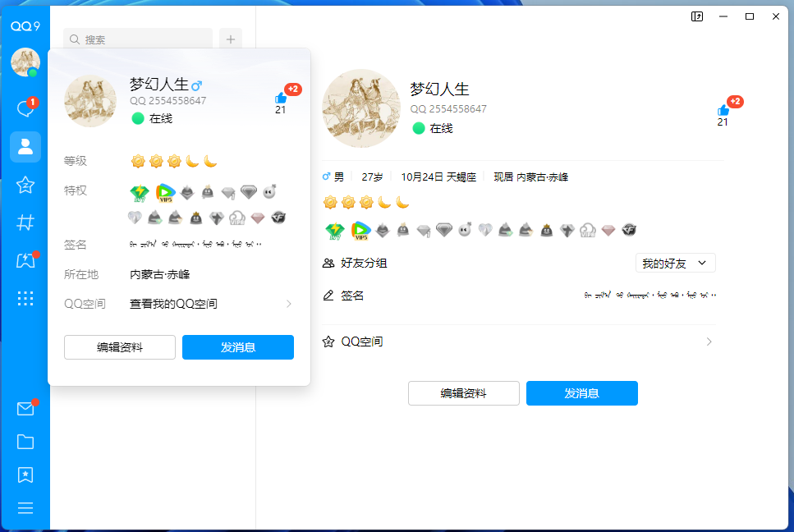Open the Messages chat bubble in the sidebar
Image resolution: width=794 pixels, height=532 pixels.
coord(25,108)
